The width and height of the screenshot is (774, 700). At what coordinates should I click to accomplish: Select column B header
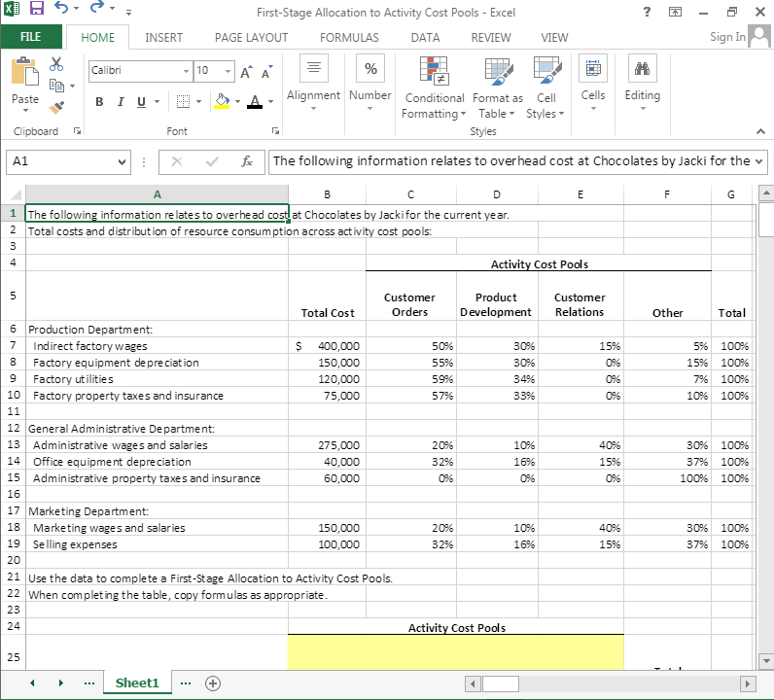(328, 194)
